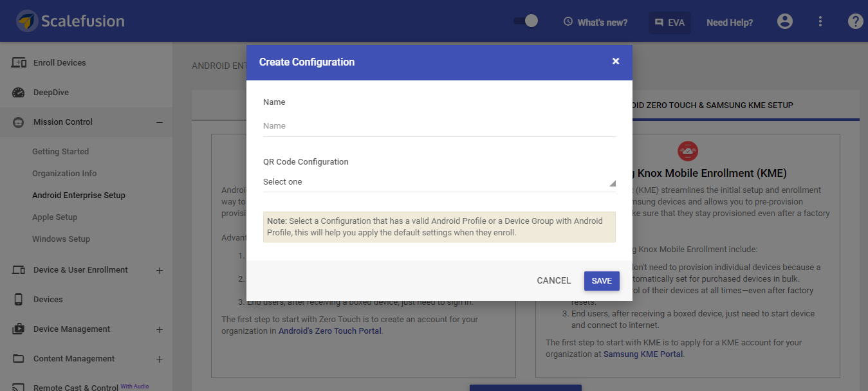
Task: Click the DeepDive gauge icon
Action: tap(19, 93)
